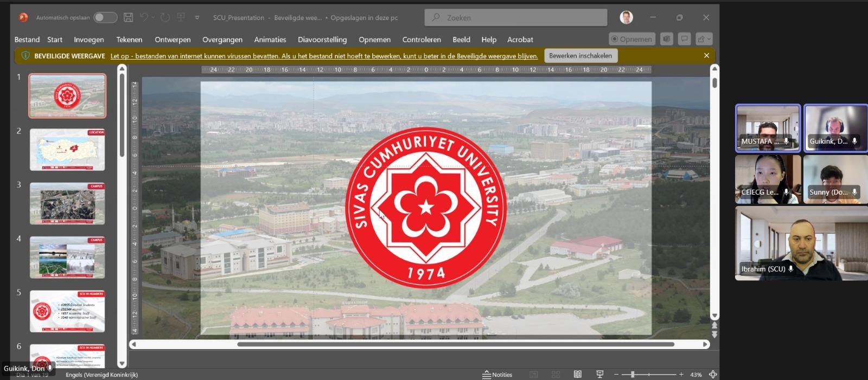Click the Save icon in title bar
Viewport: 868px width, 380px height.
129,17
